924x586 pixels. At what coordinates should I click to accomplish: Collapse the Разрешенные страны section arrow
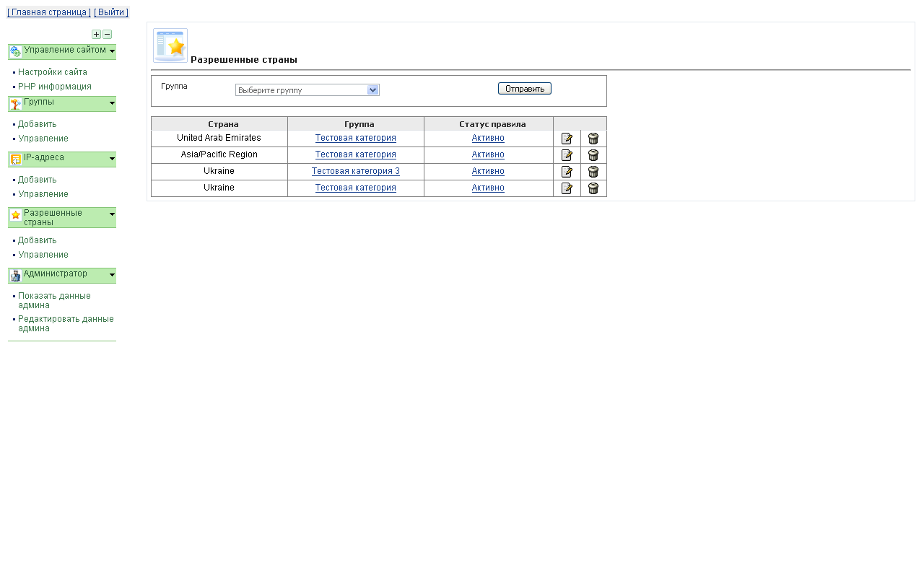(113, 214)
